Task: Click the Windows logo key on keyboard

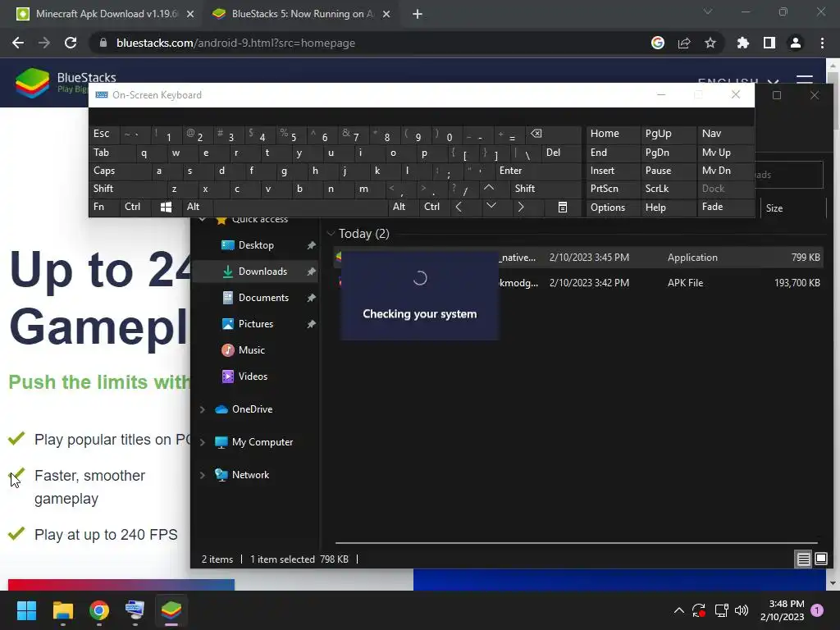Action: pos(166,208)
